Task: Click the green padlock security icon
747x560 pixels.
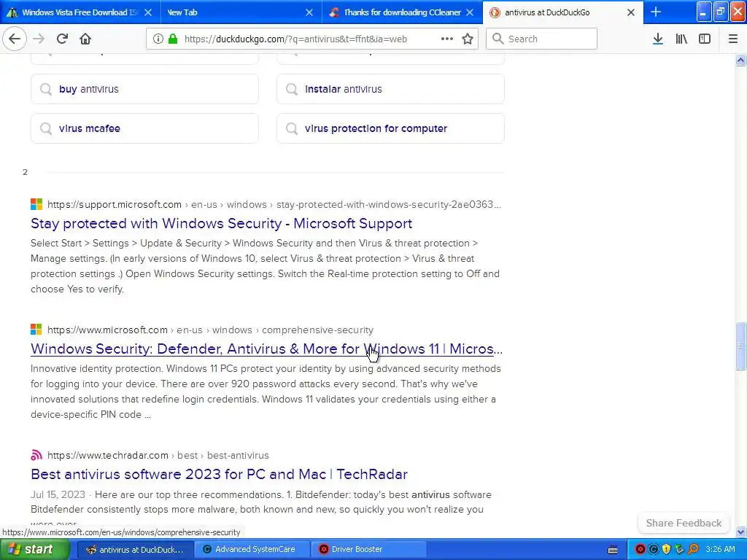Action: coord(173,39)
